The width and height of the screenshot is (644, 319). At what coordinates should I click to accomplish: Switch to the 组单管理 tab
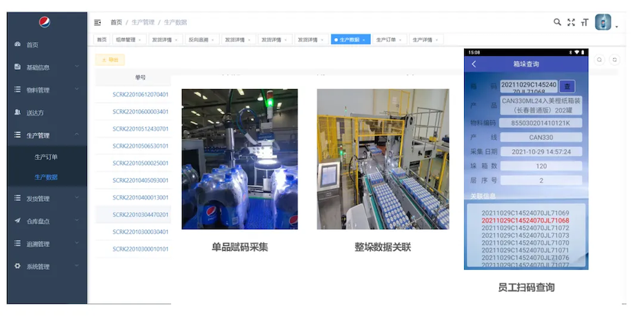(126, 40)
